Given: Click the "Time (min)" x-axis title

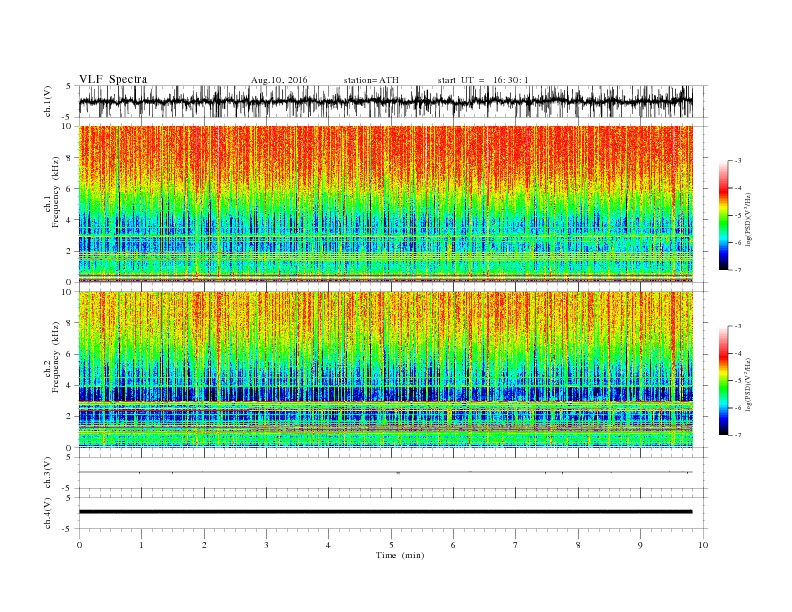Looking at the screenshot, I should pyautogui.click(x=400, y=555).
